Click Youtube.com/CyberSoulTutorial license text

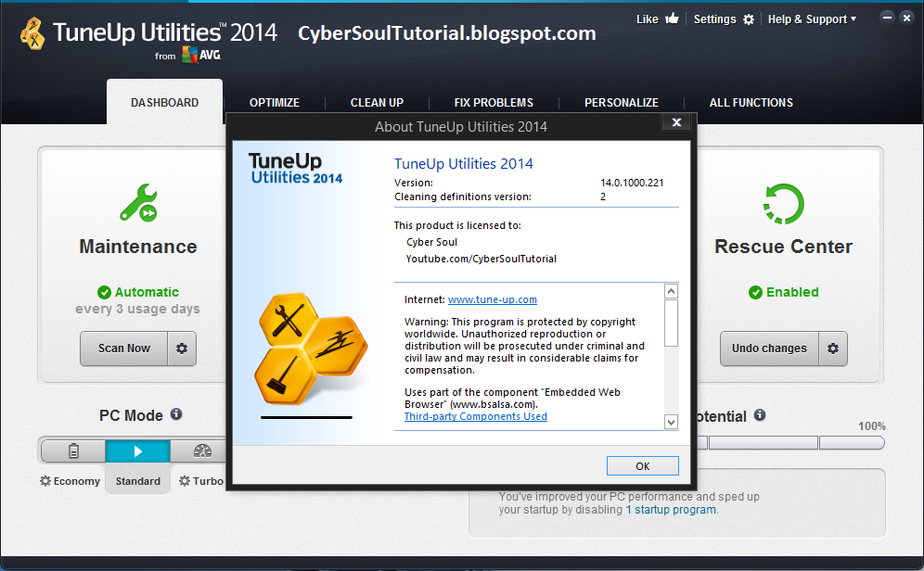click(x=481, y=259)
